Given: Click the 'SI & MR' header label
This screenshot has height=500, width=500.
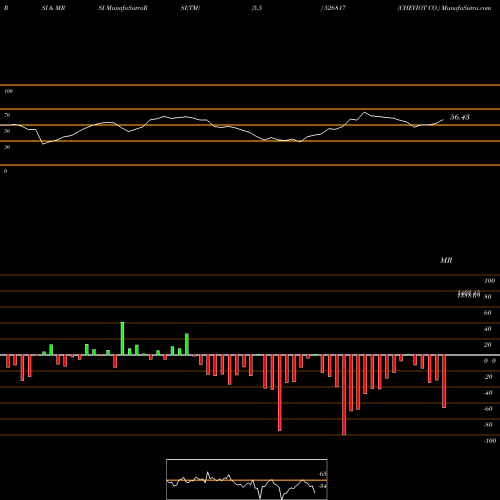Looking at the screenshot, I should (x=53, y=8).
